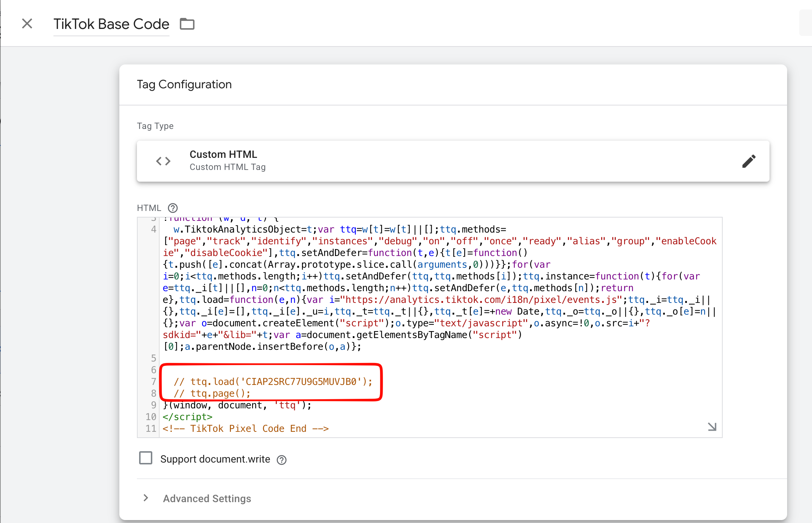
Task: Close the TikTok Base Code tag editor
Action: click(27, 24)
